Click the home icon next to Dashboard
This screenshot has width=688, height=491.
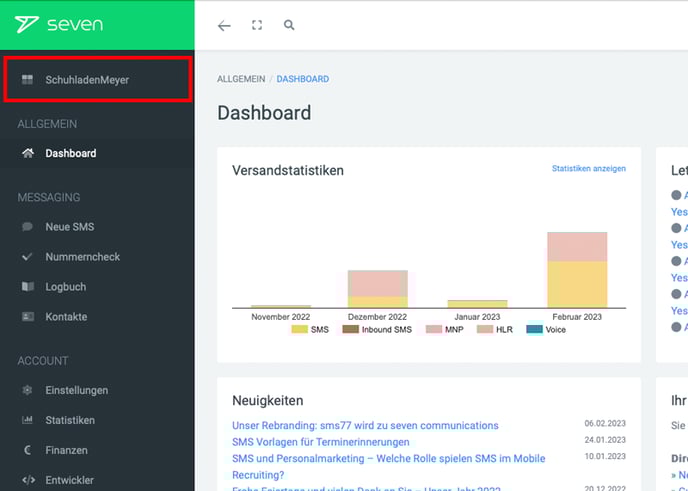point(28,153)
